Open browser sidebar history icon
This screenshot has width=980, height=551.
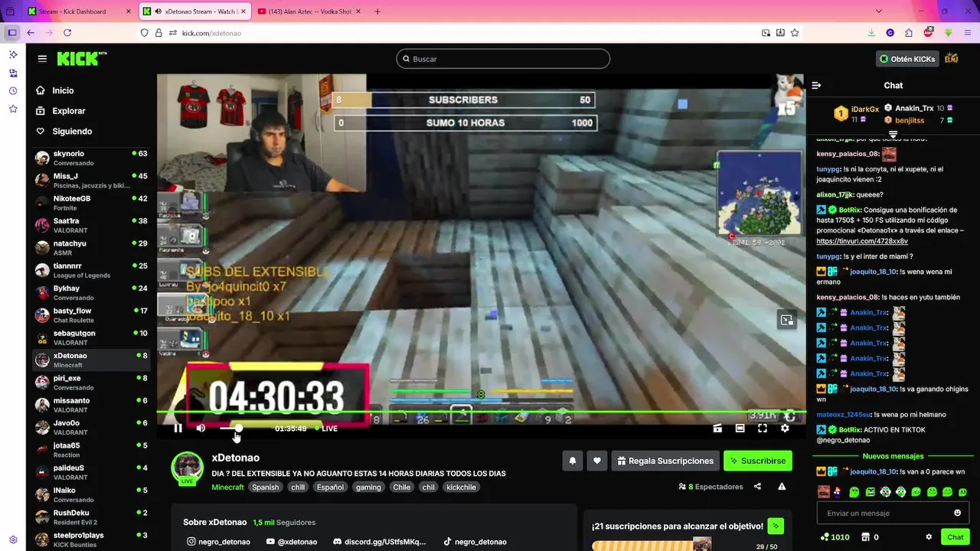pyautogui.click(x=13, y=91)
